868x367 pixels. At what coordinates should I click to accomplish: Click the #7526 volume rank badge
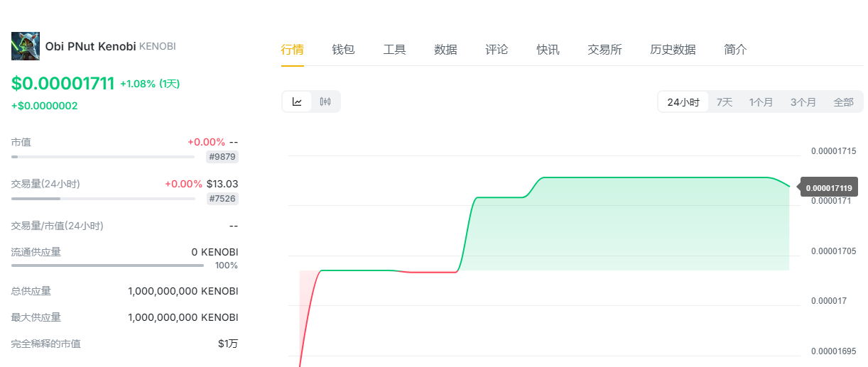tap(222, 199)
